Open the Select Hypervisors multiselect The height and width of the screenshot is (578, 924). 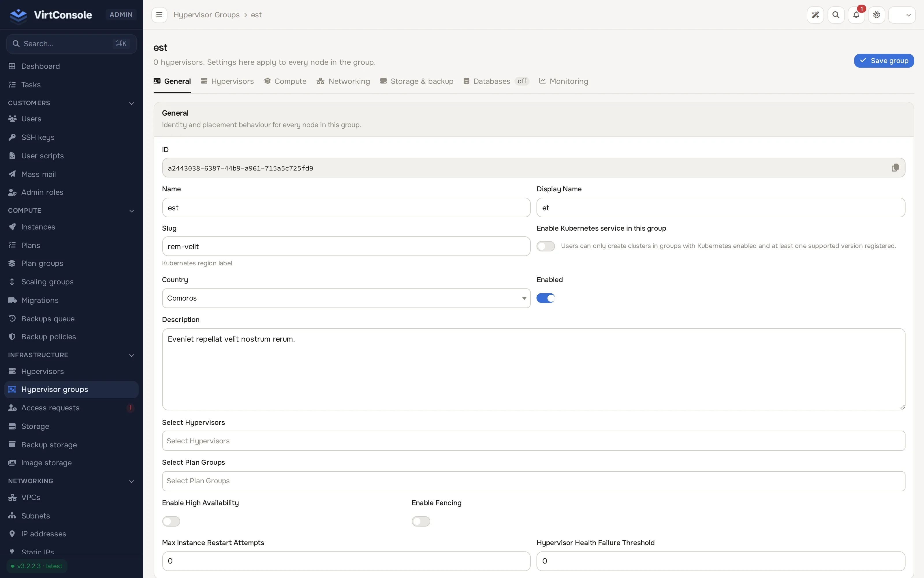(x=533, y=441)
